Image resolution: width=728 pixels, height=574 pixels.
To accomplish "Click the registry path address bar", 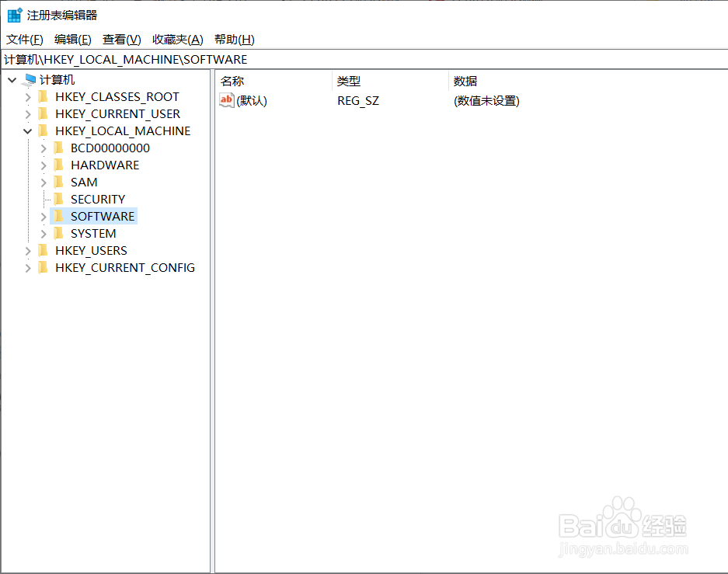I will tap(364, 59).
